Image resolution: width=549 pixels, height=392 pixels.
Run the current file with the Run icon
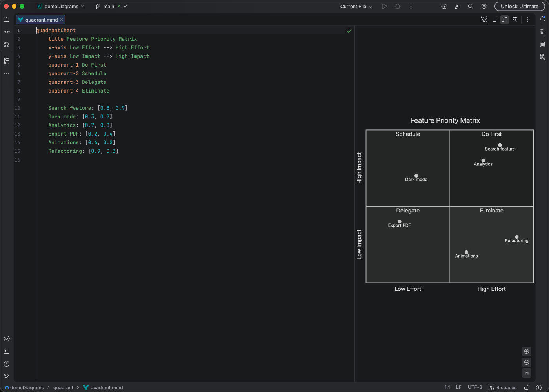click(x=384, y=6)
